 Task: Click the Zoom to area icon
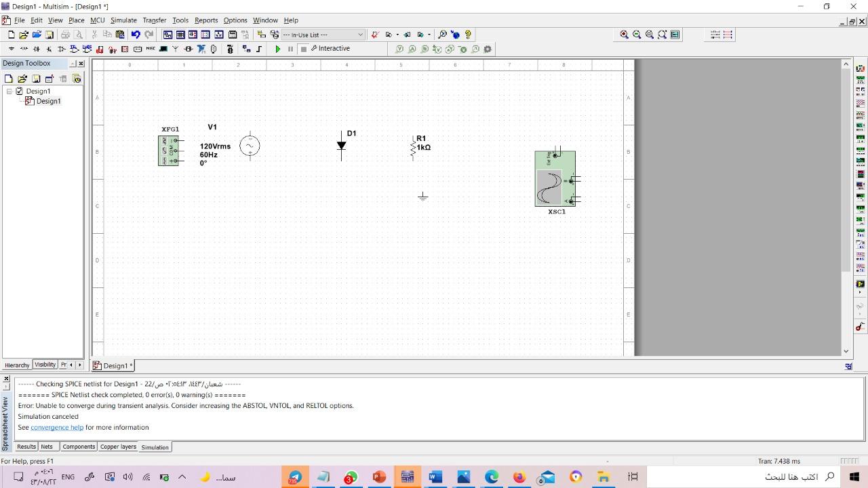point(650,35)
